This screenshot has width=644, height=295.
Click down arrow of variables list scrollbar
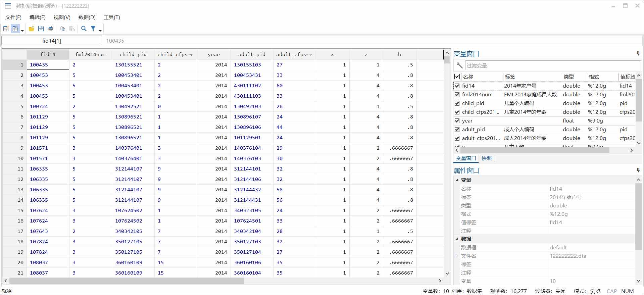[x=638, y=143]
